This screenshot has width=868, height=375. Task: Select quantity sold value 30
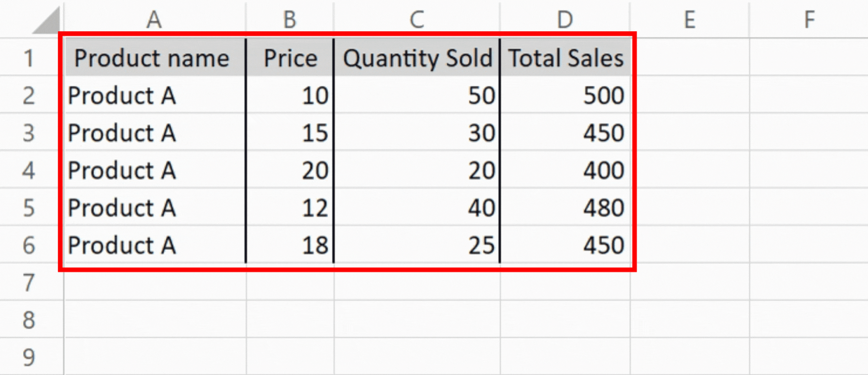click(417, 132)
